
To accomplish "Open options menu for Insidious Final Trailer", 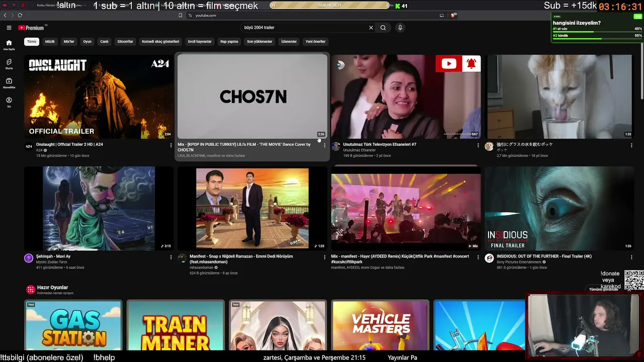I will coord(631,257).
